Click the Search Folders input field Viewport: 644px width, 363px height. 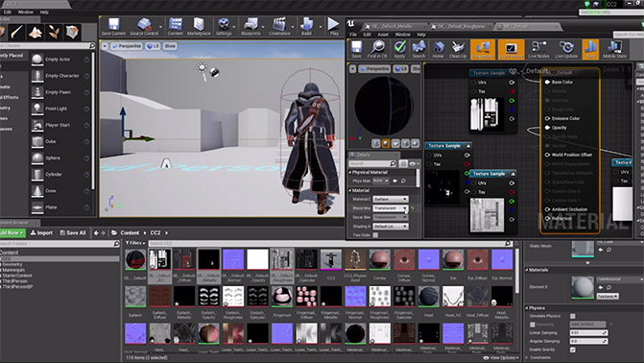[58, 244]
